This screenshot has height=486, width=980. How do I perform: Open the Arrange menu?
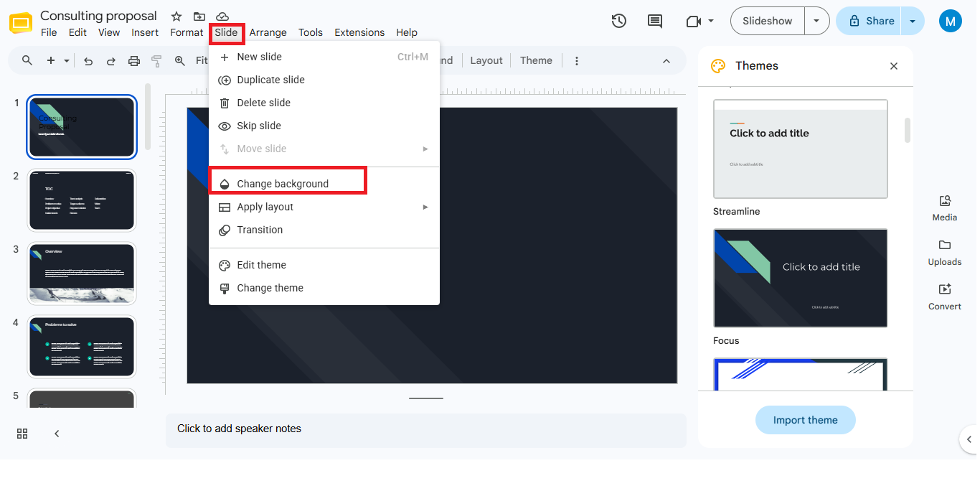(268, 32)
